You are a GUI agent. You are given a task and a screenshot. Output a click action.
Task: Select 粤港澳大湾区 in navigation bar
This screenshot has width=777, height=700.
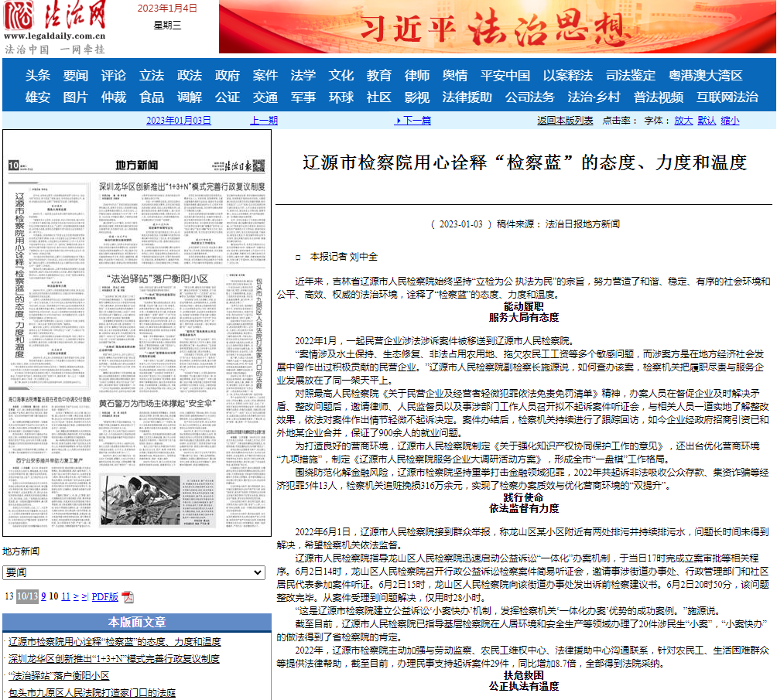pos(705,76)
